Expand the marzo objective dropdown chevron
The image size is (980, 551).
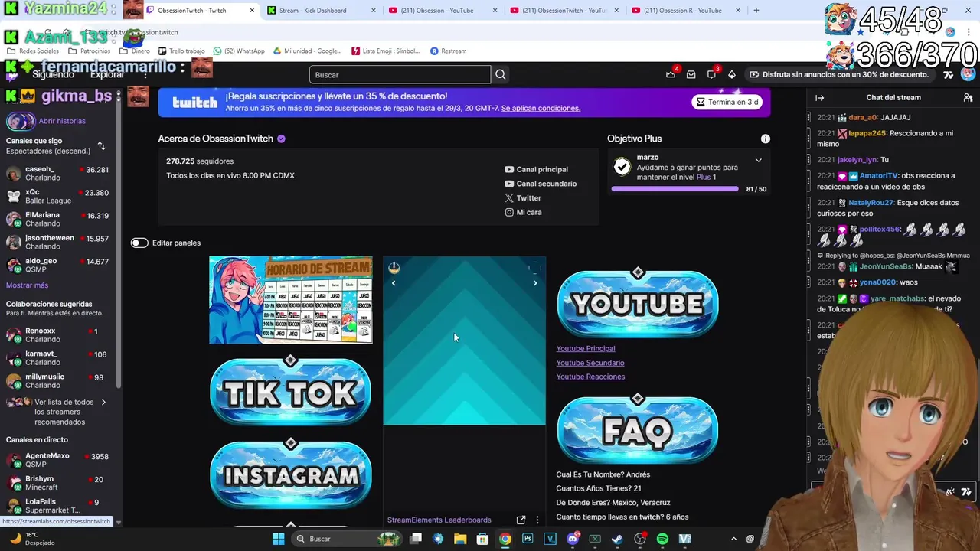pyautogui.click(x=758, y=160)
